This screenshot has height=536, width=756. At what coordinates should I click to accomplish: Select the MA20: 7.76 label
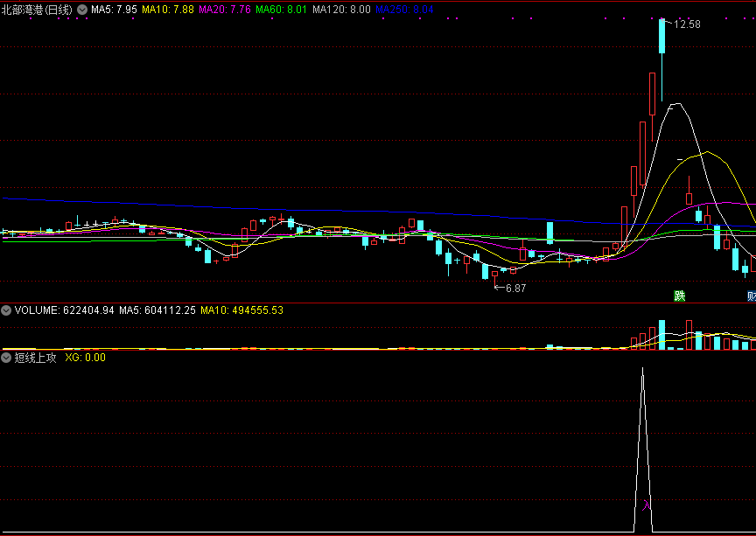pos(225,10)
